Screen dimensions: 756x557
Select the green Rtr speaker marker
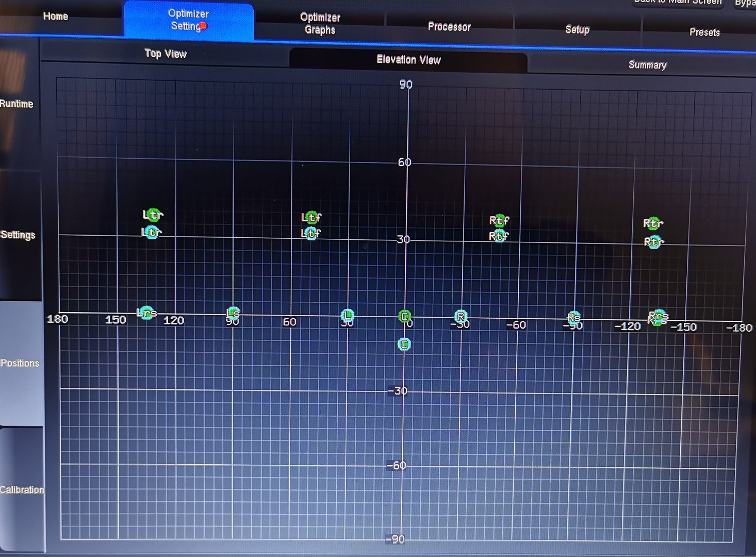[653, 223]
